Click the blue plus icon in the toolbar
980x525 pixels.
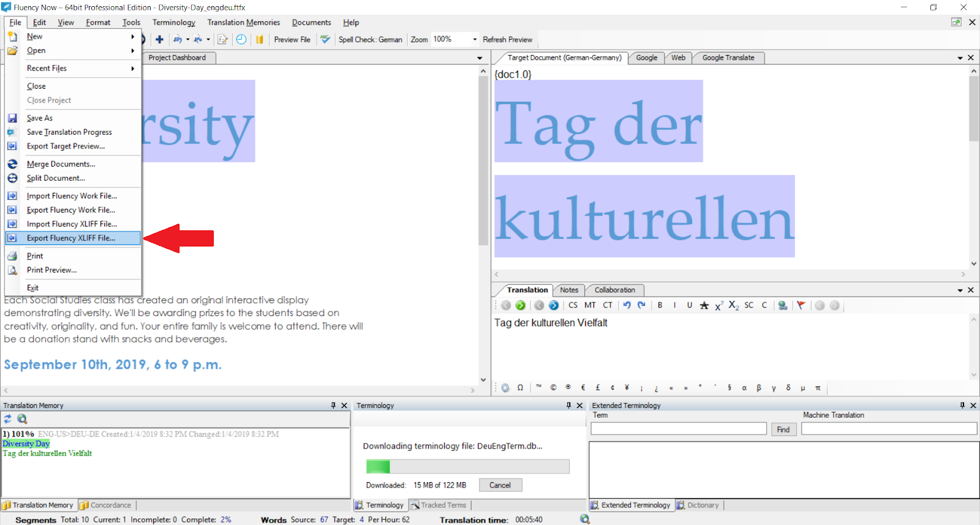pyautogui.click(x=159, y=39)
